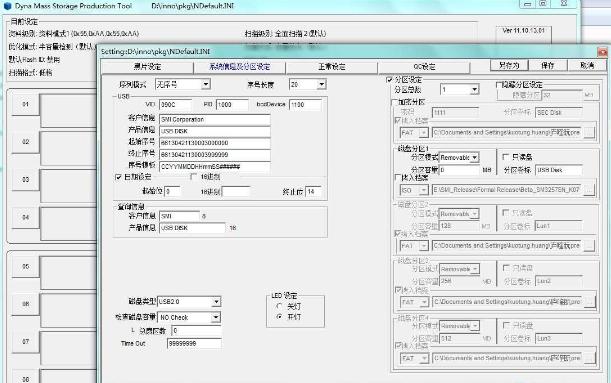The width and height of the screenshot is (611, 383).
Task: Click port 07 button in main window
Action: coord(25,342)
